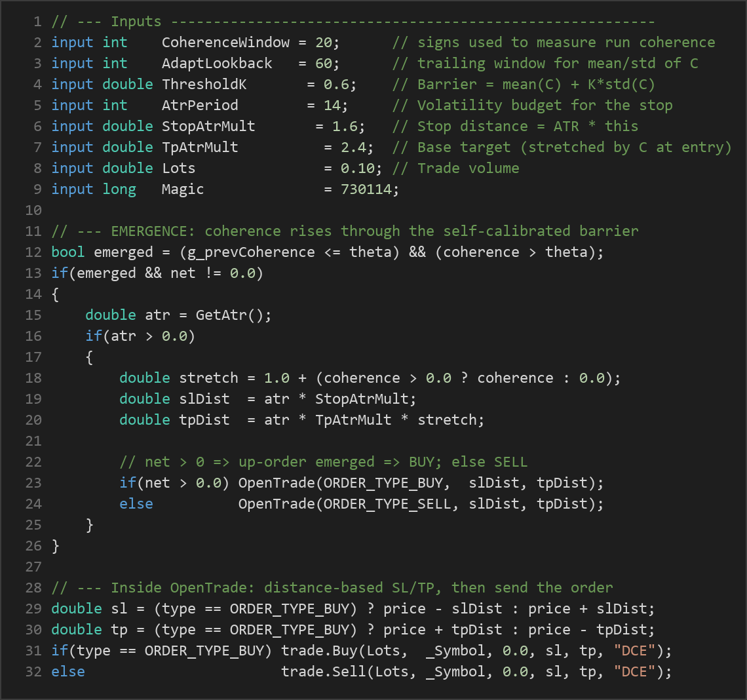Click the Magic variable name
This screenshot has width=747, height=700.
pos(182,189)
